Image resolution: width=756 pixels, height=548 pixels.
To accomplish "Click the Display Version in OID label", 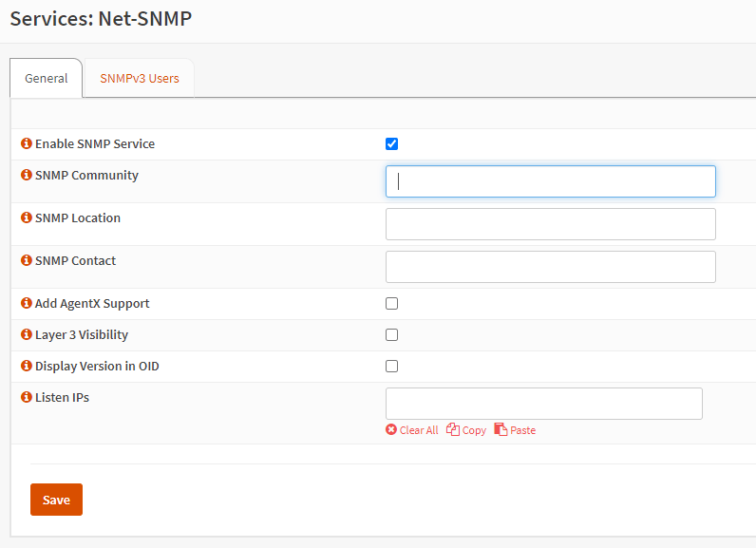I will pos(97,366).
